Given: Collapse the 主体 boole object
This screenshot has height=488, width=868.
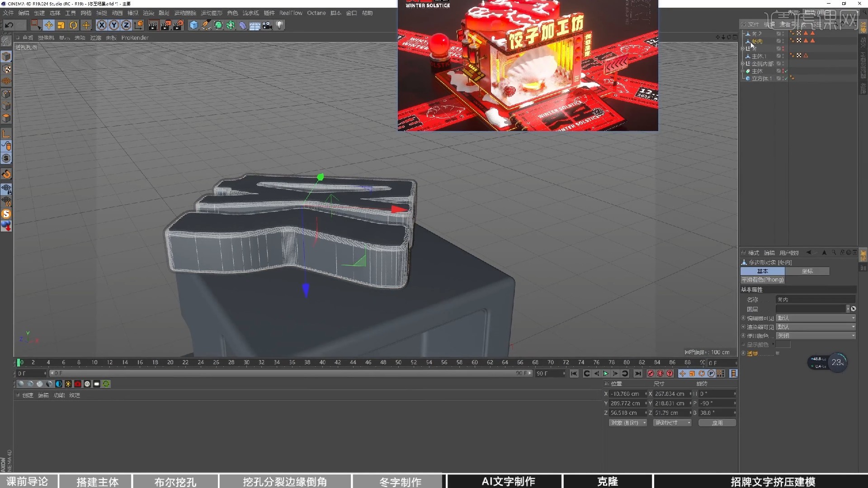Looking at the screenshot, I should (743, 71).
